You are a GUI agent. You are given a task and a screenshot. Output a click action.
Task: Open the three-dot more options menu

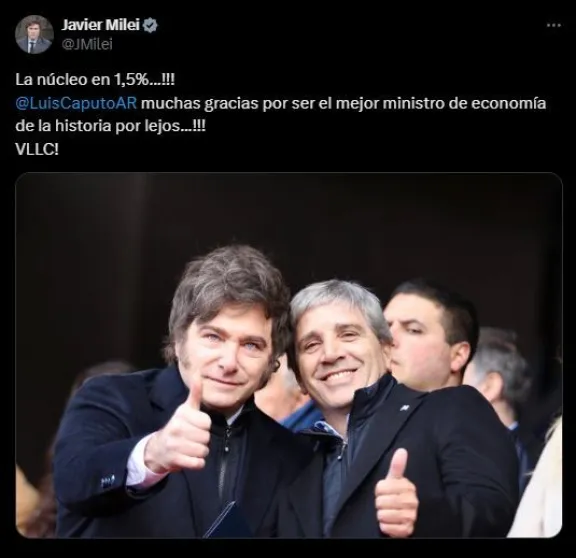[554, 25]
